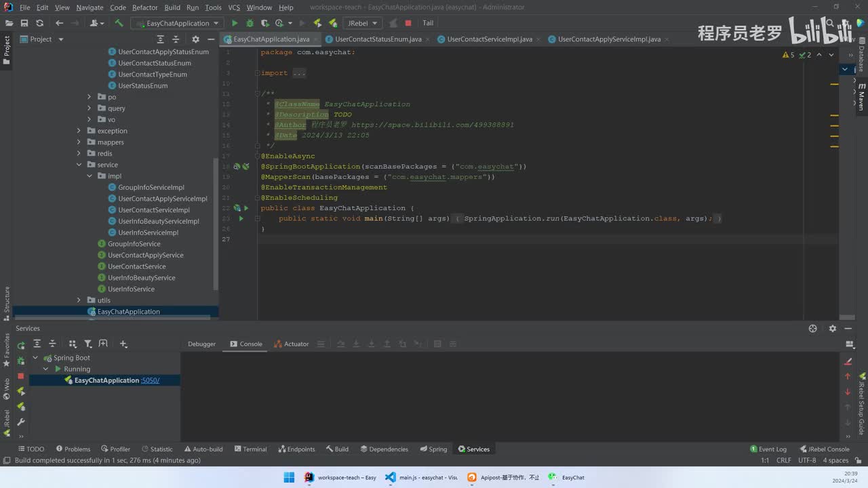Screen dimensions: 868x488
Task: Click the green Run button in toolbar
Action: click(x=235, y=23)
